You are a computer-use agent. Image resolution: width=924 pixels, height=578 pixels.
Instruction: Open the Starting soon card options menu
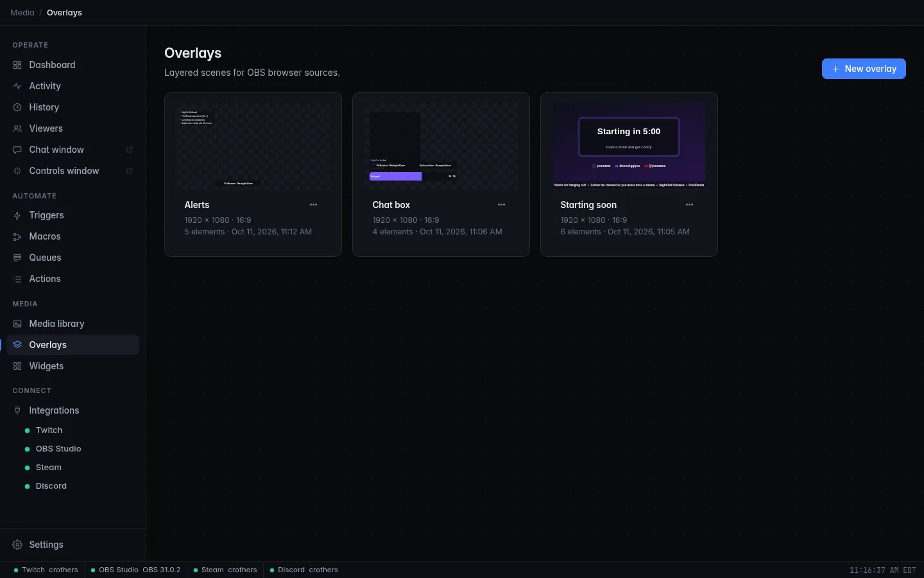click(x=689, y=205)
